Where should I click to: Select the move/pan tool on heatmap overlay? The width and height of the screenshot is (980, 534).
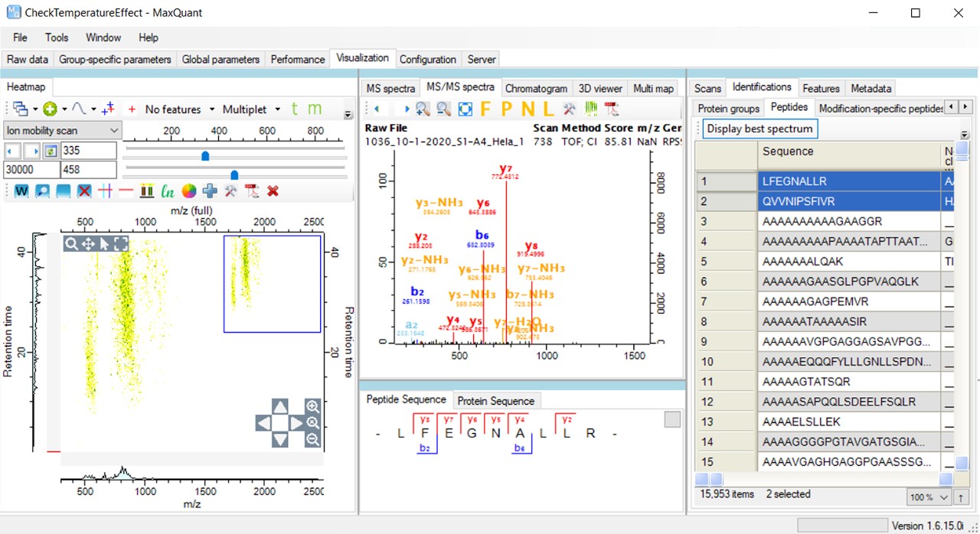tap(88, 243)
